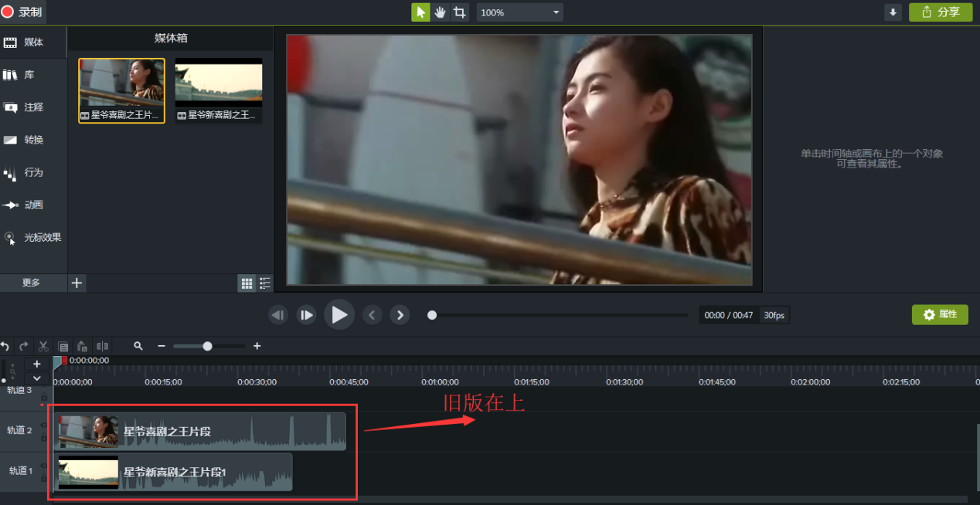Screen dimensions: 980x505
Task: Switch media bin to thumbnail grid view
Action: [x=247, y=283]
